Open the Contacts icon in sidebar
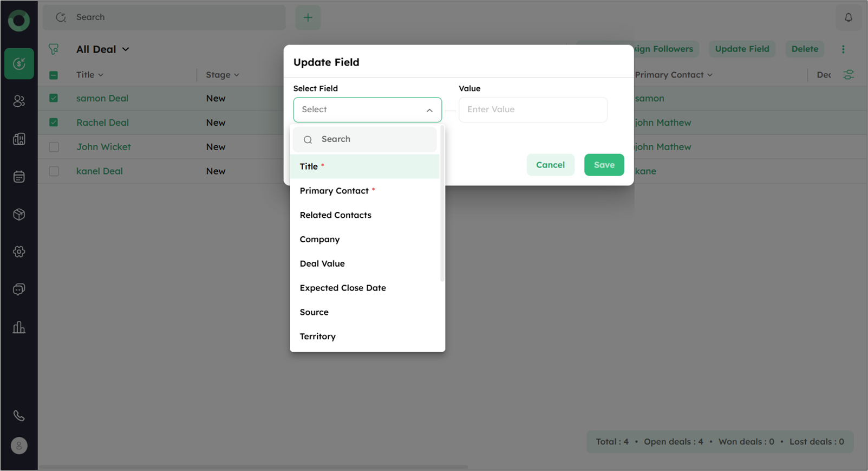This screenshot has height=471, width=868. tap(19, 101)
